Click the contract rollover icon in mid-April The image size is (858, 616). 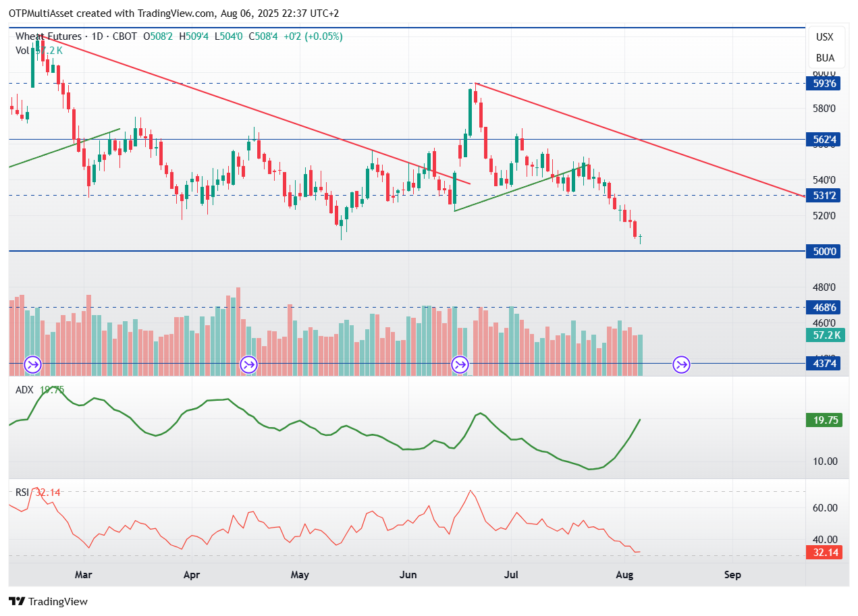coord(248,365)
